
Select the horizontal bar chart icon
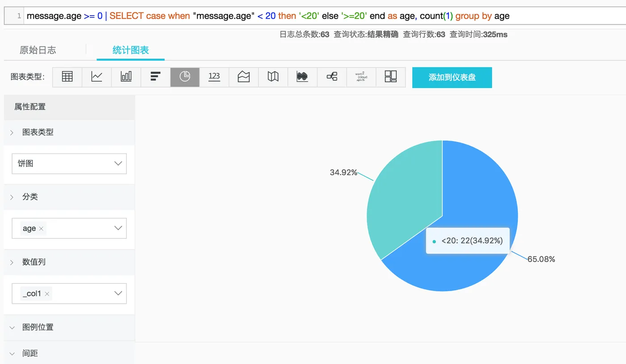tap(156, 77)
